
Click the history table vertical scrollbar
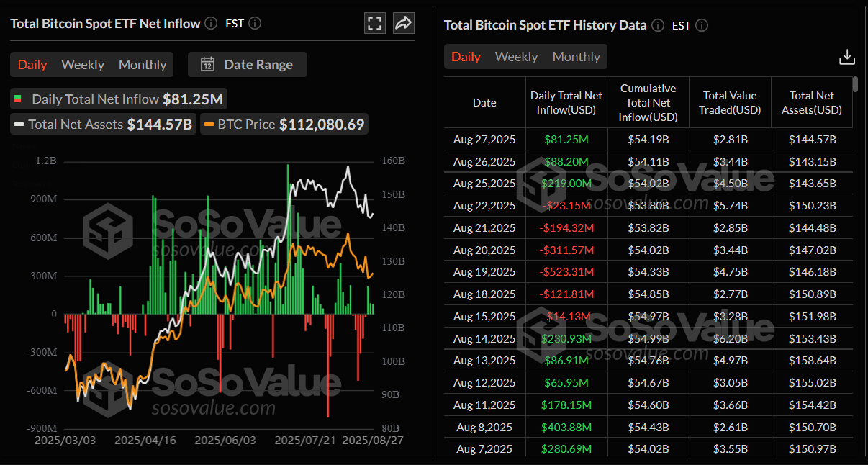[855, 84]
